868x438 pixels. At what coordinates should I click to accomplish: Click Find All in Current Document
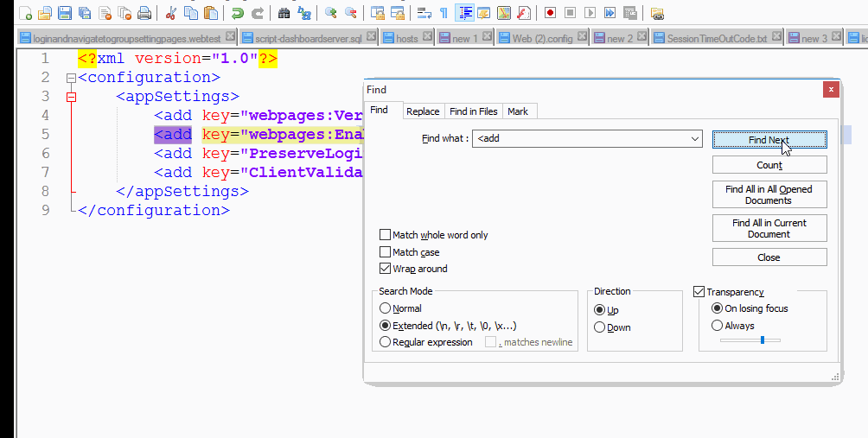coord(769,228)
